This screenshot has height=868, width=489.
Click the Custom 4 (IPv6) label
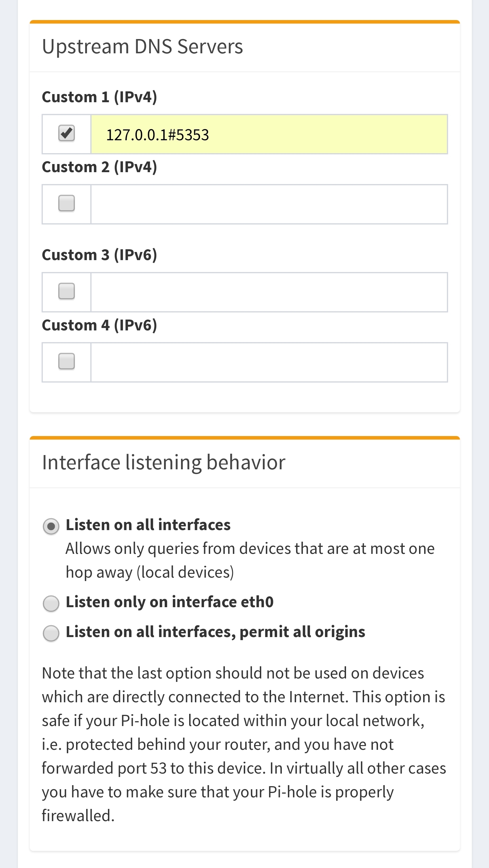point(99,325)
